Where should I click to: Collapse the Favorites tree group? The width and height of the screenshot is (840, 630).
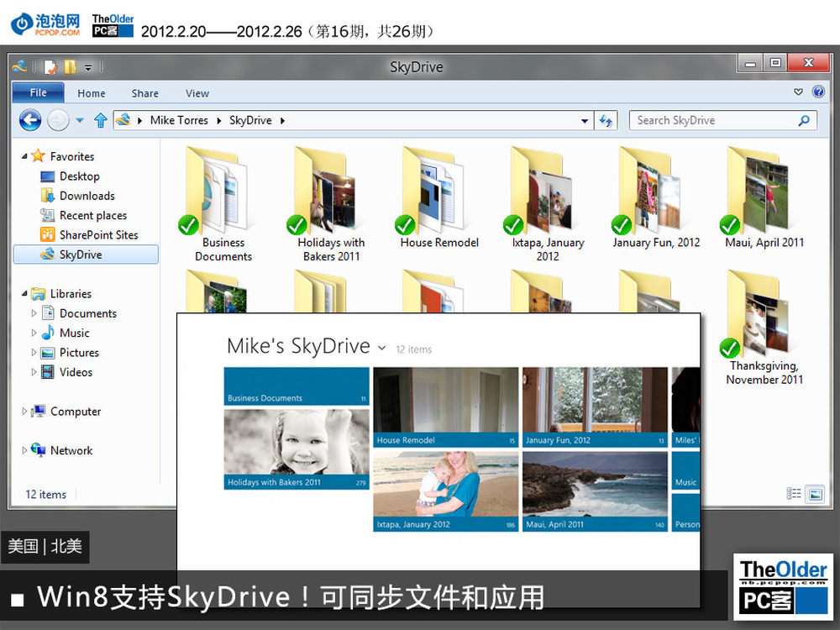coord(24,156)
